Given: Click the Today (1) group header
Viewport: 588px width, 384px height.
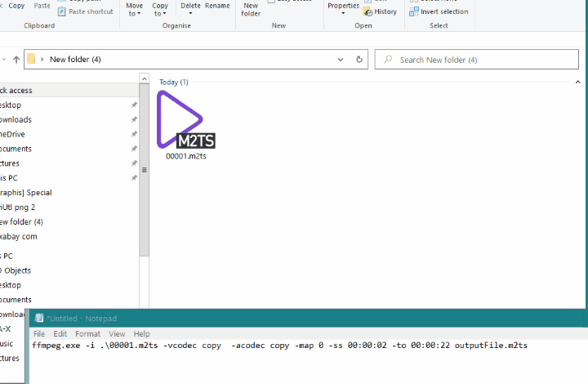Looking at the screenshot, I should tap(174, 83).
